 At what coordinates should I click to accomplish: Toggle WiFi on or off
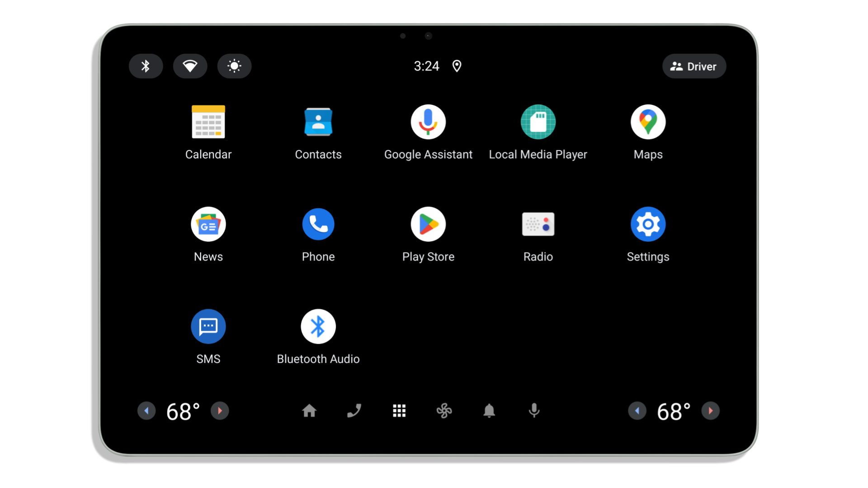[189, 66]
